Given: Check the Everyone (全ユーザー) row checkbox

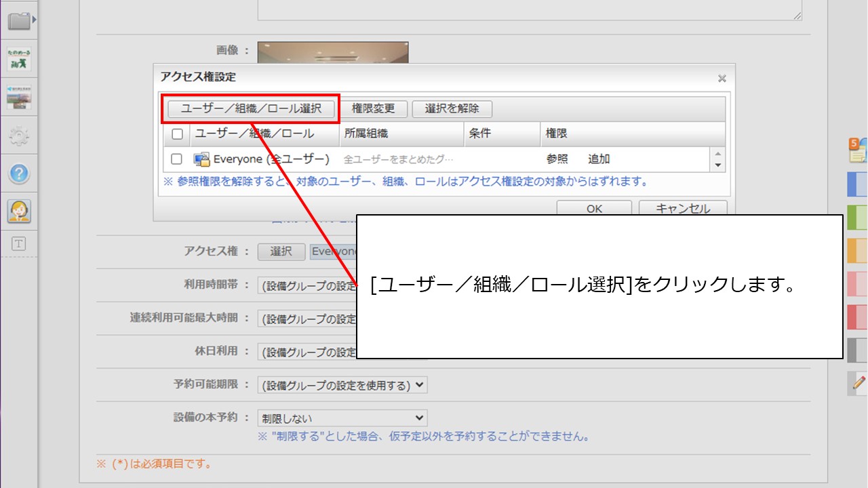Looking at the screenshot, I should [x=177, y=159].
